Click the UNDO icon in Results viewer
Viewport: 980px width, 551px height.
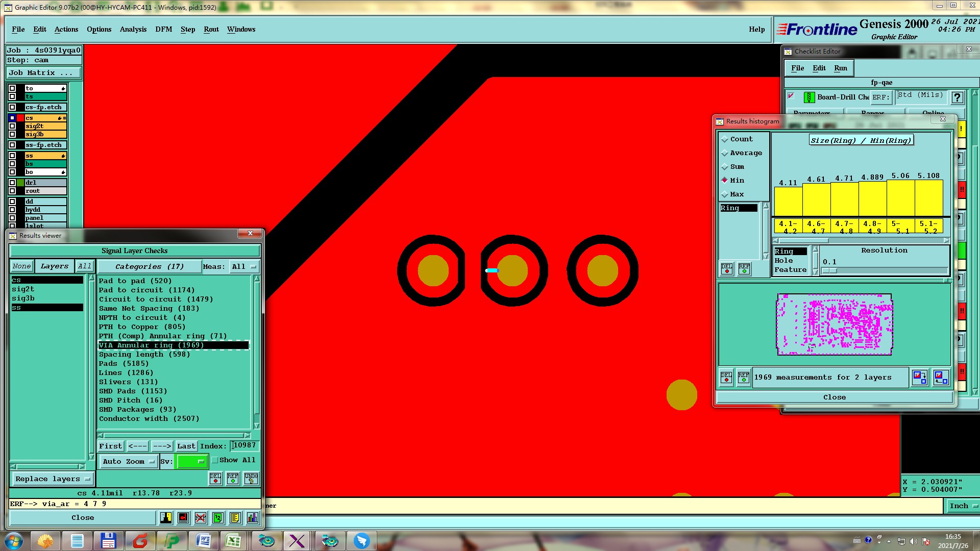[251, 478]
